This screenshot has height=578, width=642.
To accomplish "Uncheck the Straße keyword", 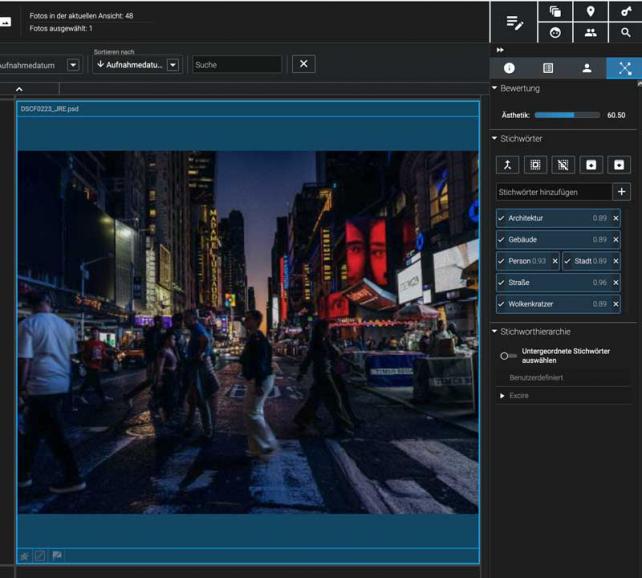I will tap(501, 282).
